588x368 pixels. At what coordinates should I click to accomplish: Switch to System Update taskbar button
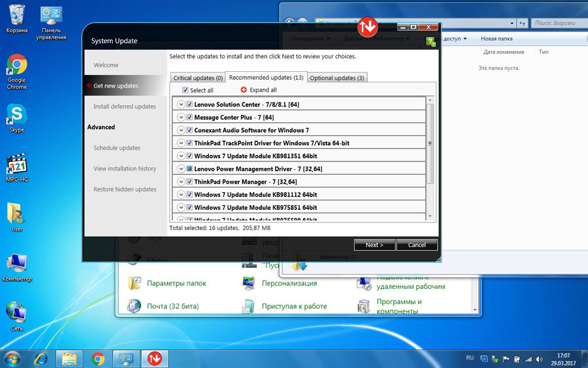154,359
